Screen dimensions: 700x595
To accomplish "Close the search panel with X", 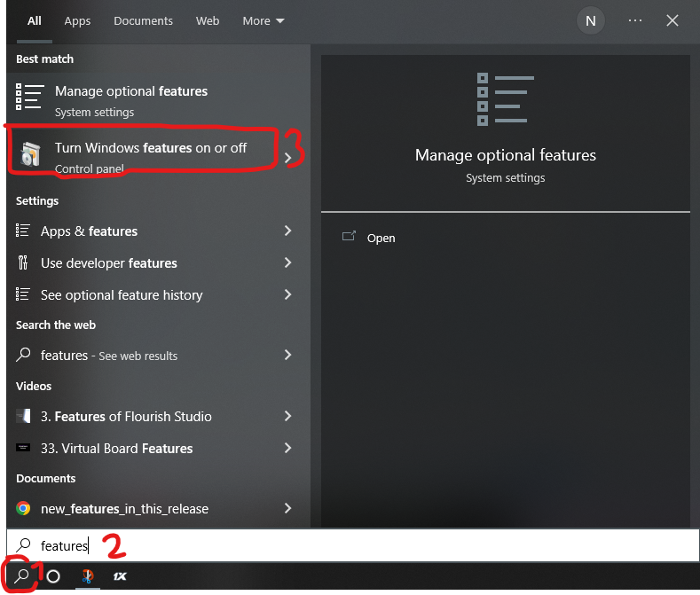I will tap(672, 20).
